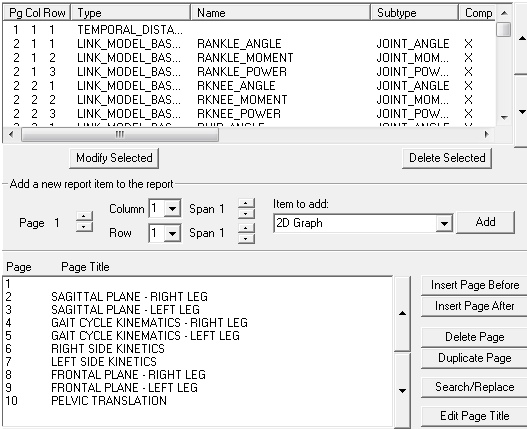Screen dimensions: 527x429
Task: Select page SAGITTAL PLANE - LEFT LEG
Action: (125, 309)
